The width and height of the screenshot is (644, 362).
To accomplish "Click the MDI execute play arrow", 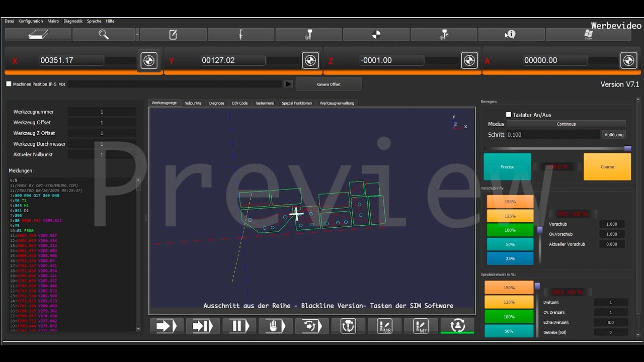I will pyautogui.click(x=288, y=84).
